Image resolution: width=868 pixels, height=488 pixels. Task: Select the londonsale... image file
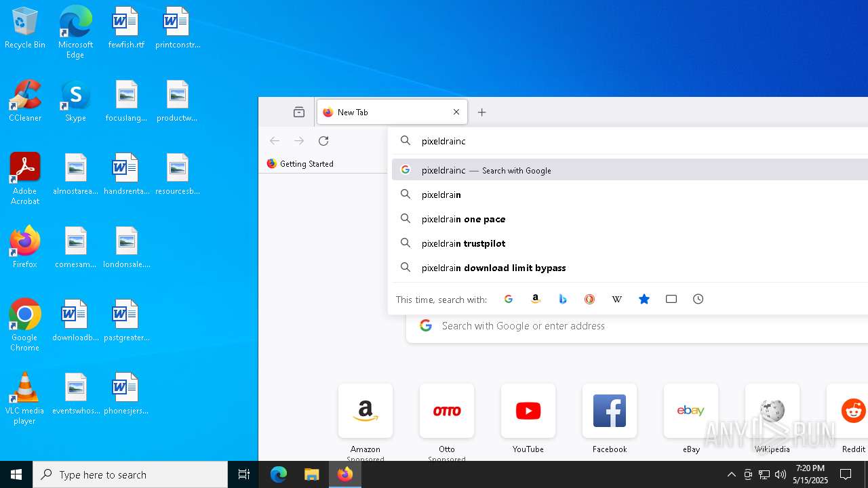coord(126,248)
